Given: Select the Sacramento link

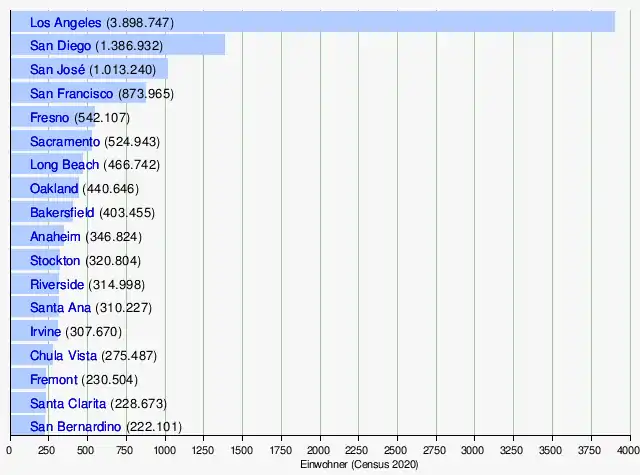Looking at the screenshot, I should tap(65, 142).
